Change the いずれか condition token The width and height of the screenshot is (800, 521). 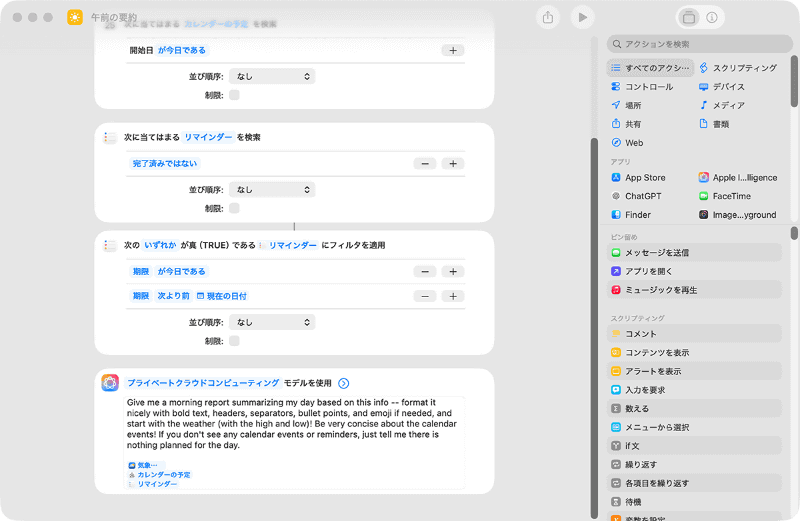click(160, 245)
